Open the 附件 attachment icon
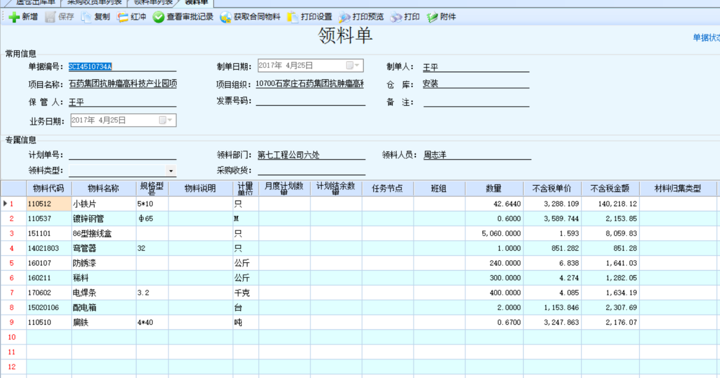Screen dimensions: 720x378 (432, 17)
